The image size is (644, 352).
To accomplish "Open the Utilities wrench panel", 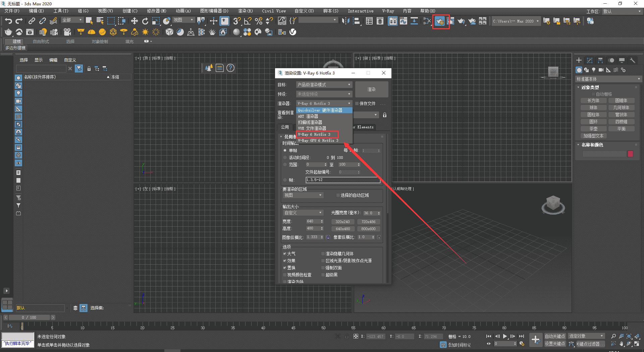I will point(633,60).
